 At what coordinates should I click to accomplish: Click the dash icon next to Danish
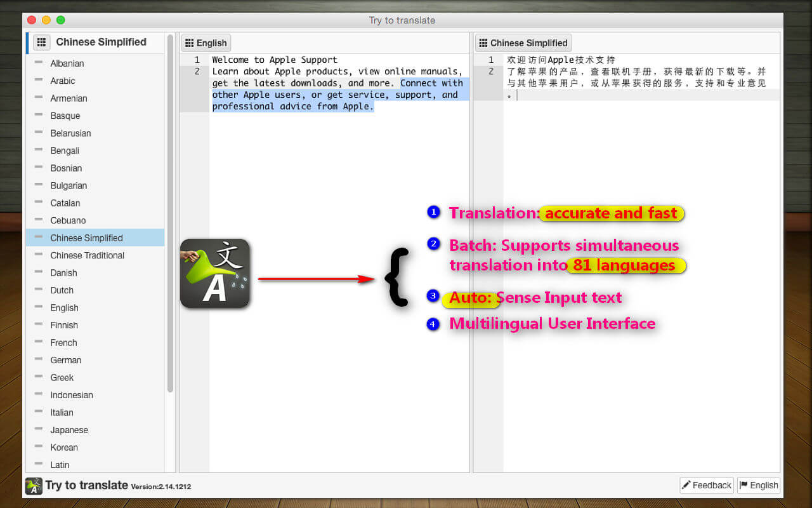pyautogui.click(x=39, y=272)
